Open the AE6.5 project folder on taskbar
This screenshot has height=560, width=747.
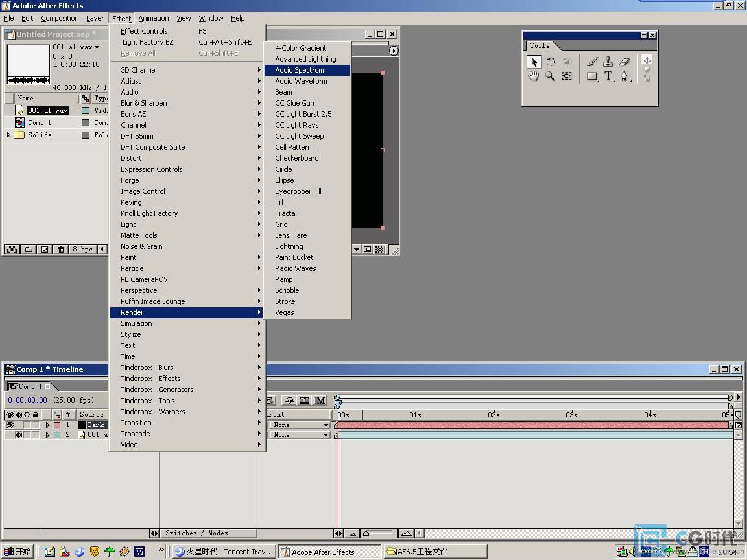(435, 552)
